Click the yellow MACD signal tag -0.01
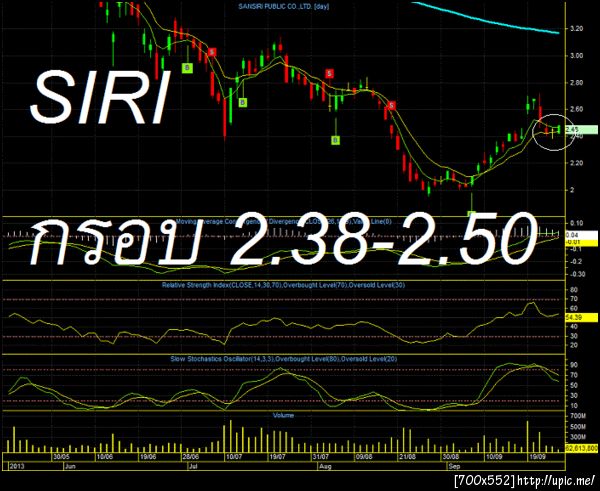The image size is (600, 491). click(581, 242)
